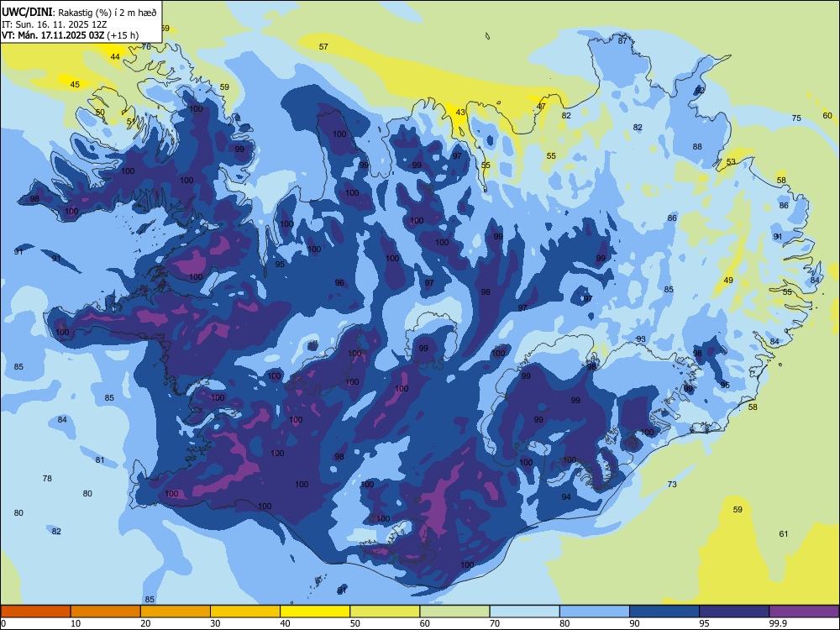Click the medium blue 80–90 legend swatch
Screen dimensions: 840x630
(595, 612)
